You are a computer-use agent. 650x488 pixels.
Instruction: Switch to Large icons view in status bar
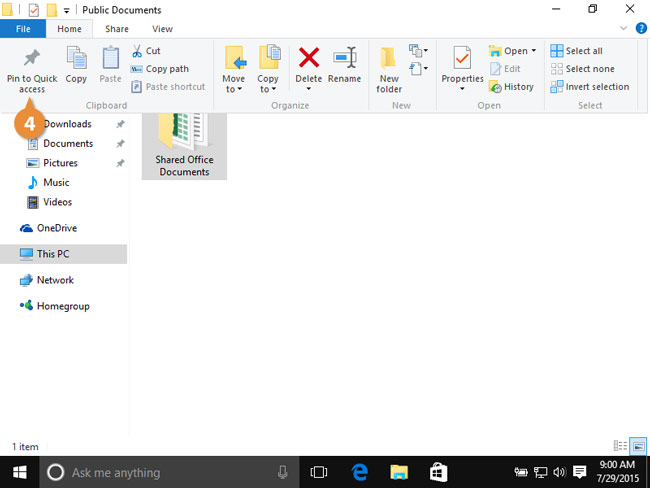tap(638, 446)
